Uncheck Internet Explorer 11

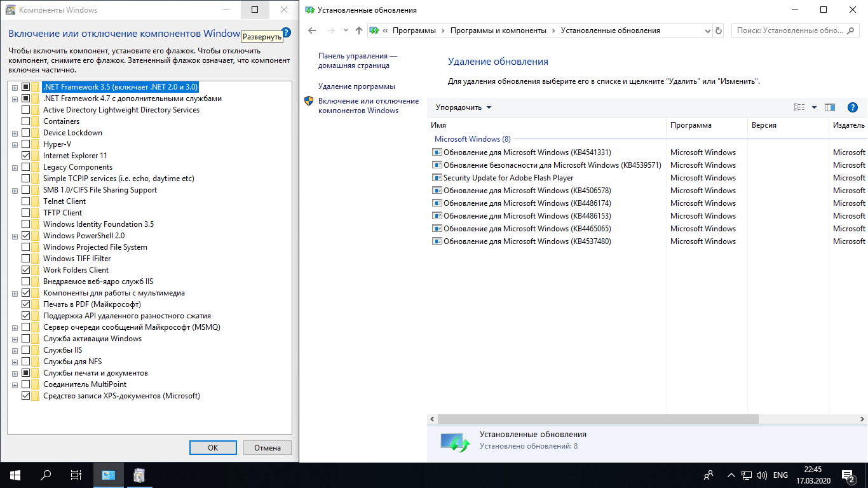[25, 156]
